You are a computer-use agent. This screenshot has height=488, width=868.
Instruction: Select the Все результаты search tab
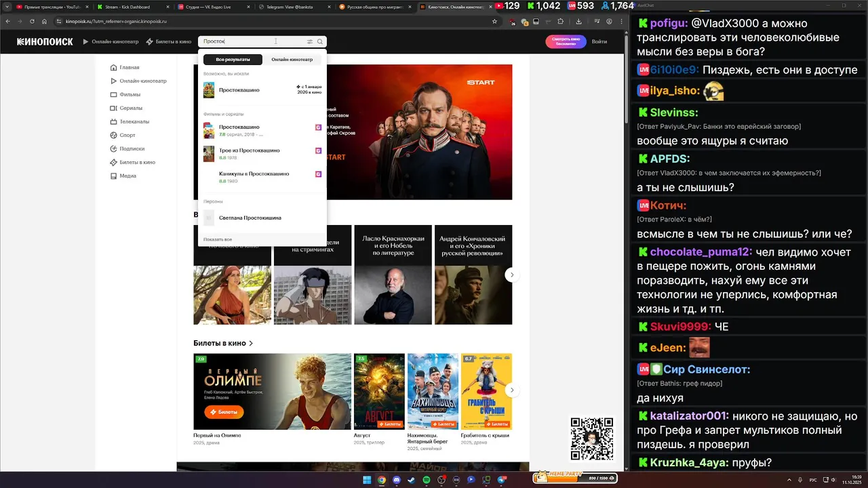[233, 60]
